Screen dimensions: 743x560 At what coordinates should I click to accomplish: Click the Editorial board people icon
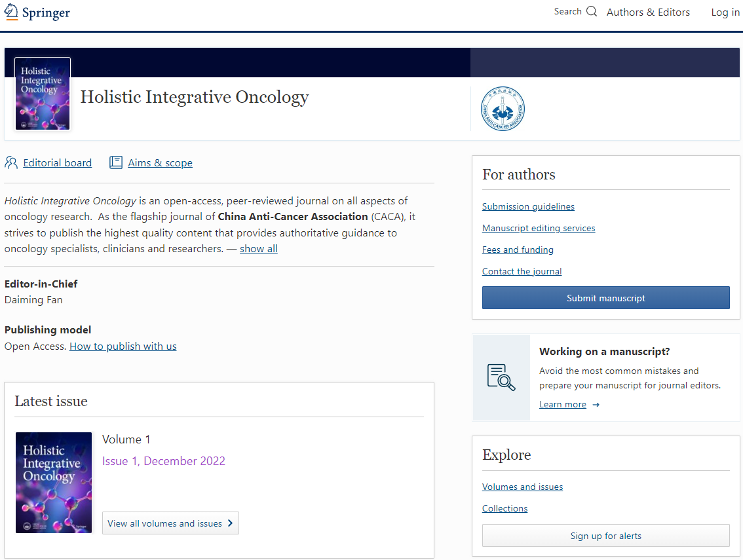11,162
